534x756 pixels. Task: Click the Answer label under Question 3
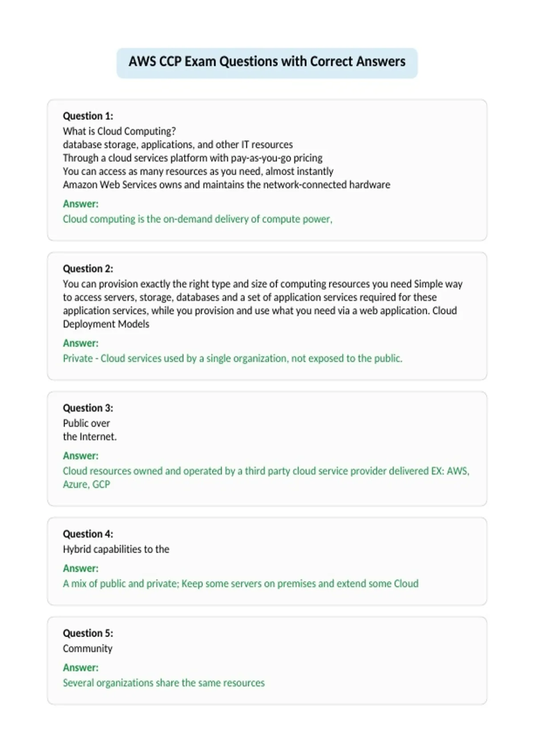(x=81, y=456)
